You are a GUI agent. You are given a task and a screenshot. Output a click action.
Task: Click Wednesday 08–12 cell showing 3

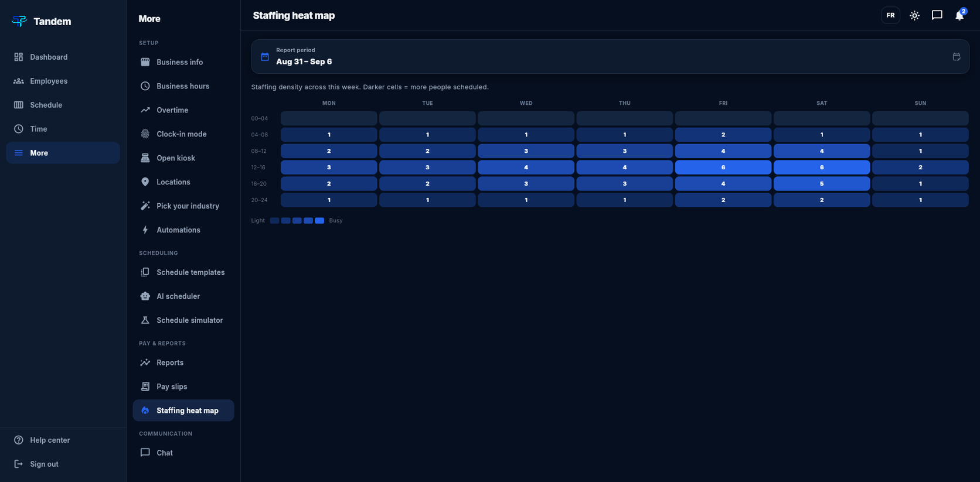pyautogui.click(x=526, y=151)
